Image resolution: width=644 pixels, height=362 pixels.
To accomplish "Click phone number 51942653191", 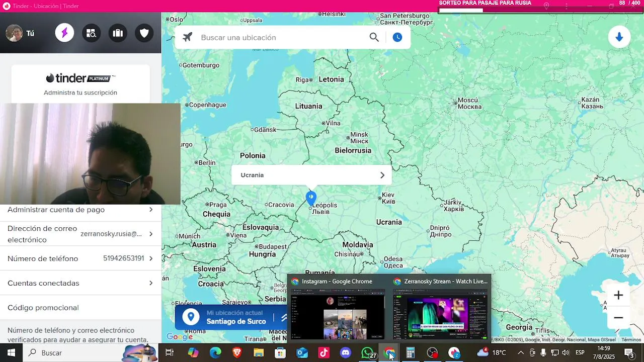I will coord(124,258).
